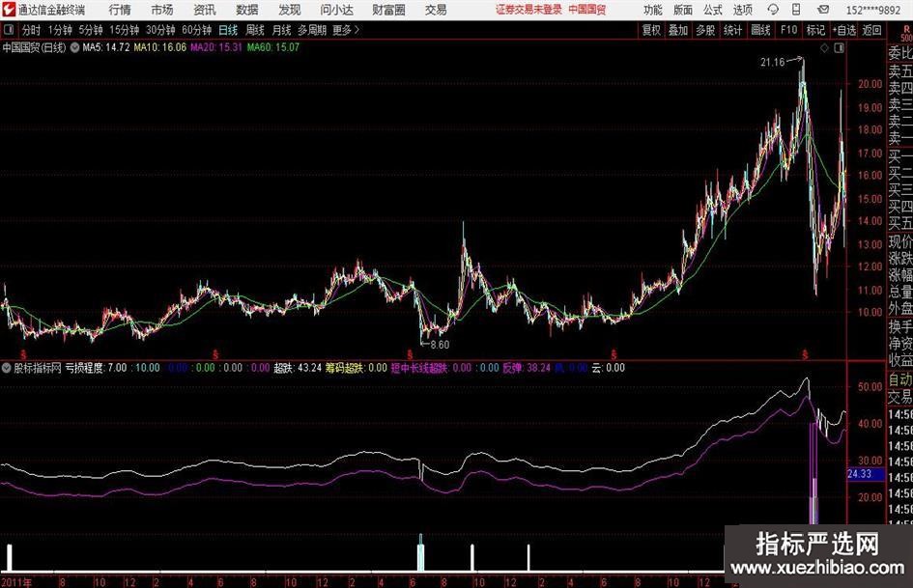This screenshot has width=913, height=588.
Task: Click the 2011年 label on the time axis
Action: 16,582
